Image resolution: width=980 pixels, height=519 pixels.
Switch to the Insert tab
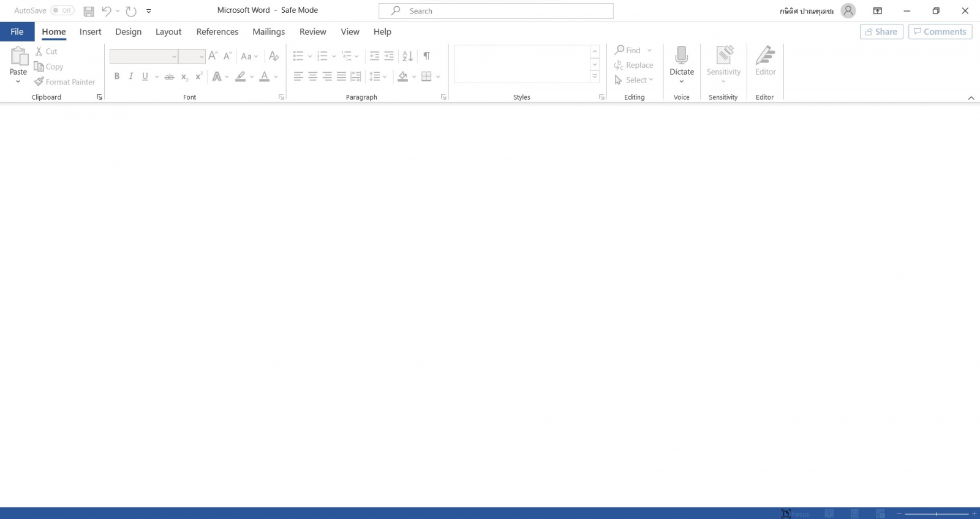click(x=91, y=32)
